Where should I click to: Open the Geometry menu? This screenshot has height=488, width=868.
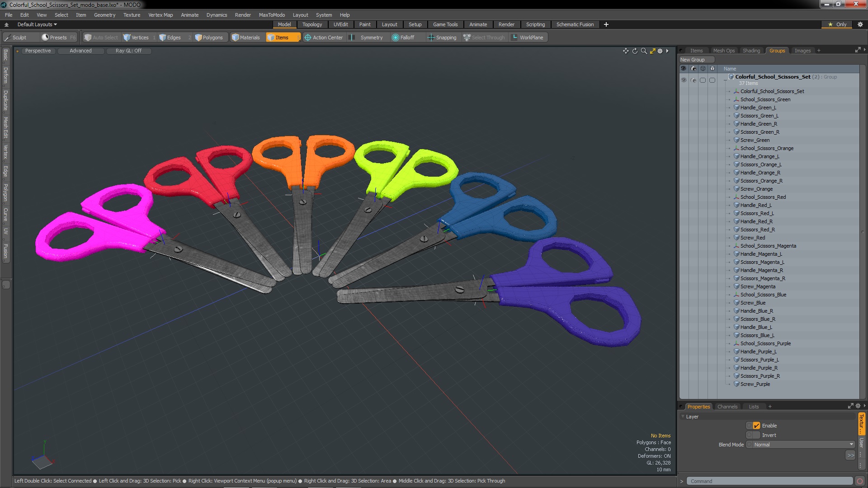pos(104,15)
